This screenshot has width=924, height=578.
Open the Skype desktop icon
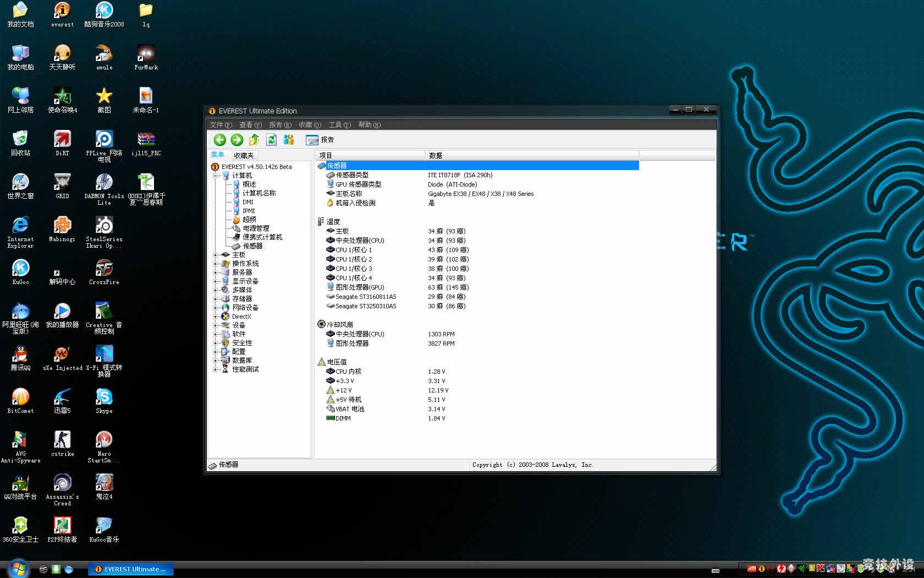coord(104,401)
